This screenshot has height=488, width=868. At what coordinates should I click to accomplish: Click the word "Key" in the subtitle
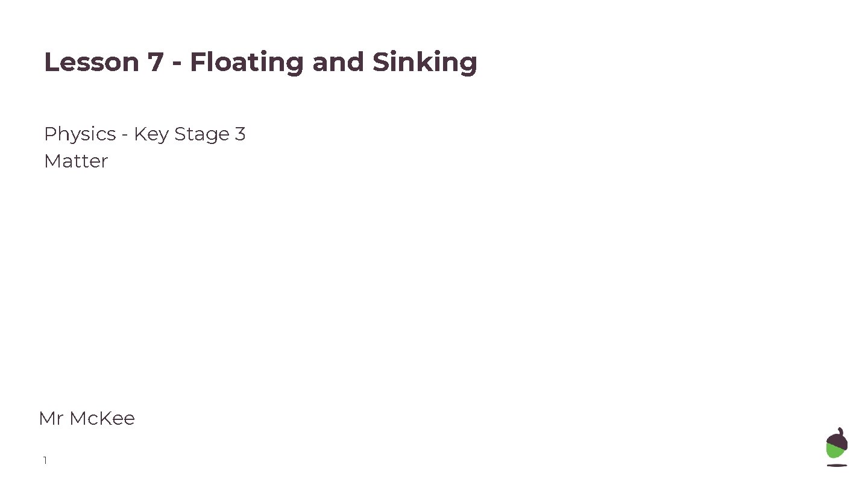pyautogui.click(x=151, y=134)
